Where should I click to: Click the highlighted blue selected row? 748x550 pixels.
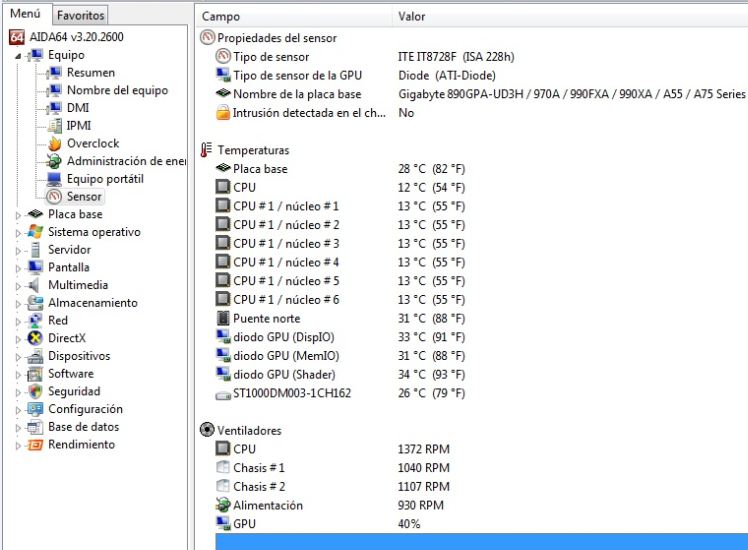pos(482,542)
